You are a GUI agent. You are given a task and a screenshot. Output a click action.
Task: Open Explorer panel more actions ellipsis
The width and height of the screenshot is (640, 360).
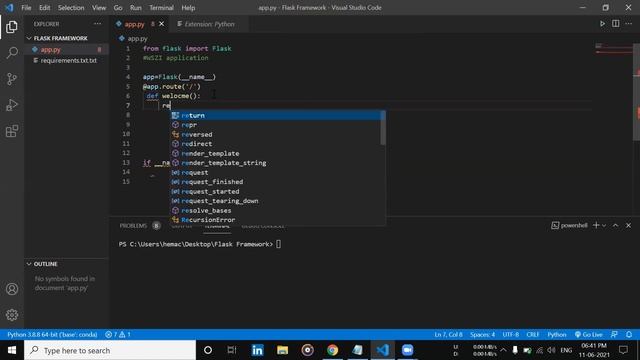(98, 24)
